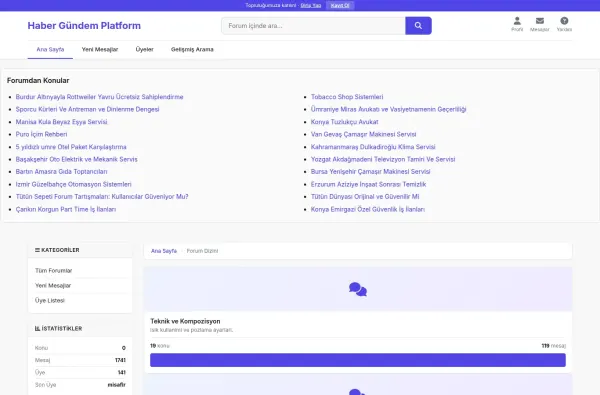Screen dimensions: 600x395
Task: Open topic 'Konya Tuzlukçu Avukat'
Action: tap(344, 122)
